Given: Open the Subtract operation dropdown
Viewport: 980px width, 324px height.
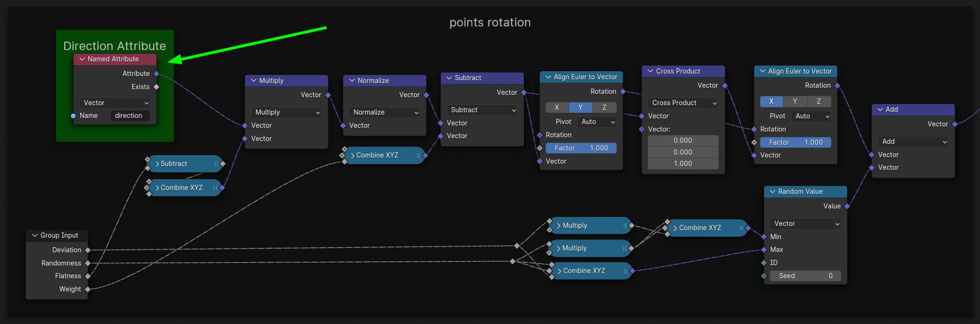Looking at the screenshot, I should (x=482, y=110).
